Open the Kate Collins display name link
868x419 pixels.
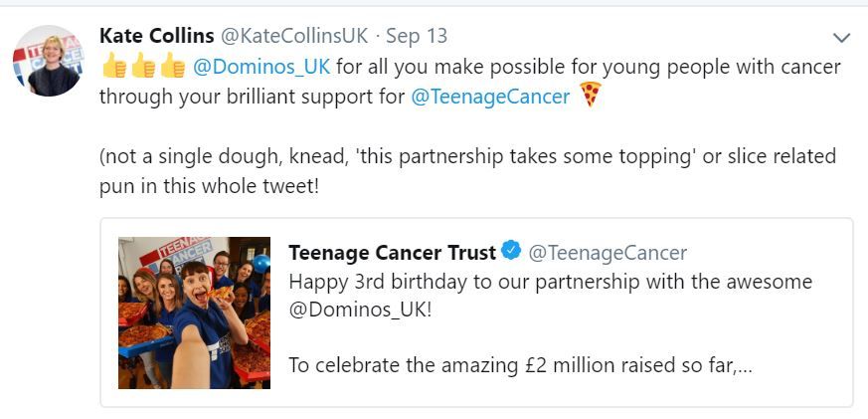tap(156, 36)
